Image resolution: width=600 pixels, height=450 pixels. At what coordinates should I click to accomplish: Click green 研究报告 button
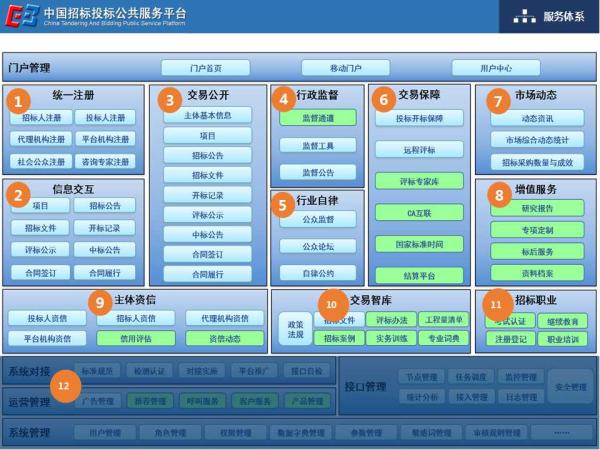tap(537, 209)
